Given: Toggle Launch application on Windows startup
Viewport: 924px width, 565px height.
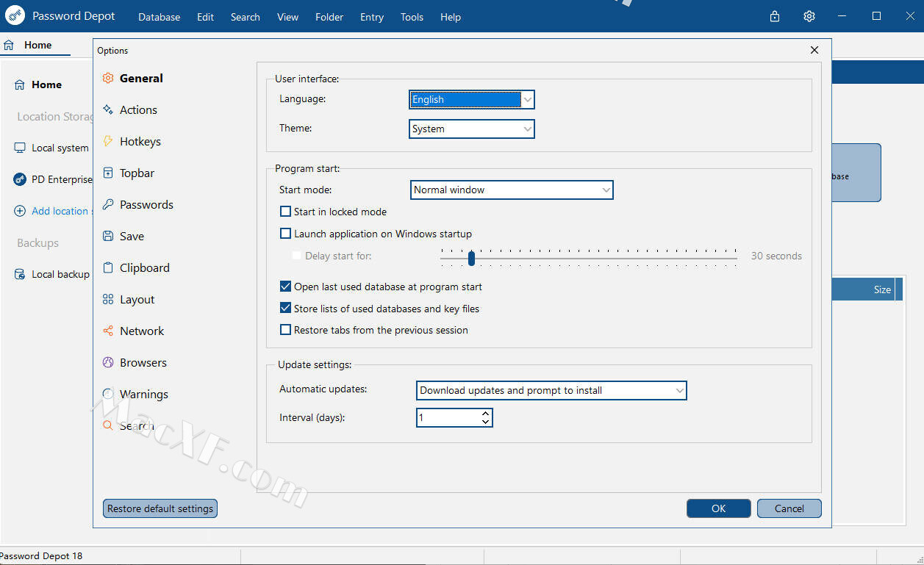Looking at the screenshot, I should tap(286, 234).
